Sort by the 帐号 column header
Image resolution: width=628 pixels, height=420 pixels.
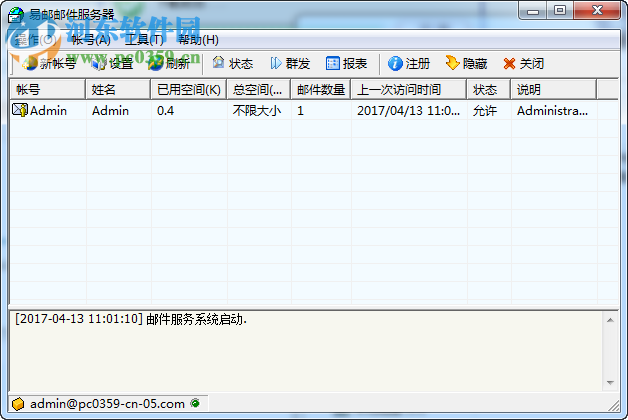48,89
